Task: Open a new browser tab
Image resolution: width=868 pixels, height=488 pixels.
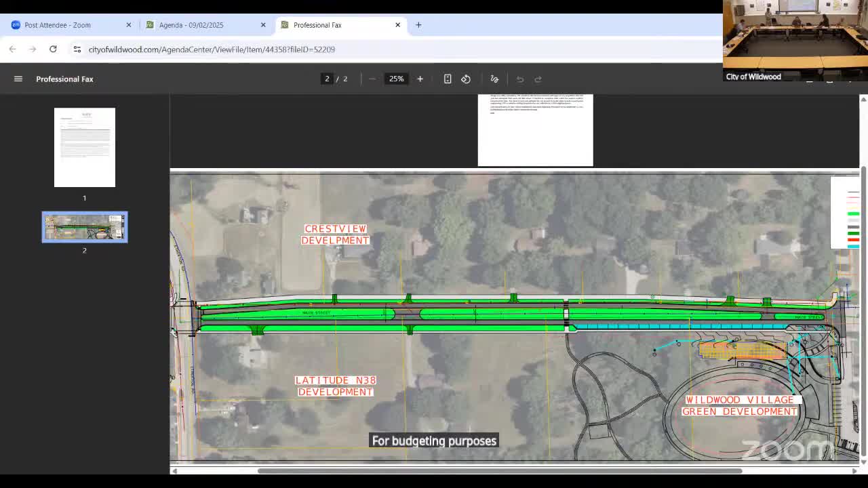Action: coord(418,25)
